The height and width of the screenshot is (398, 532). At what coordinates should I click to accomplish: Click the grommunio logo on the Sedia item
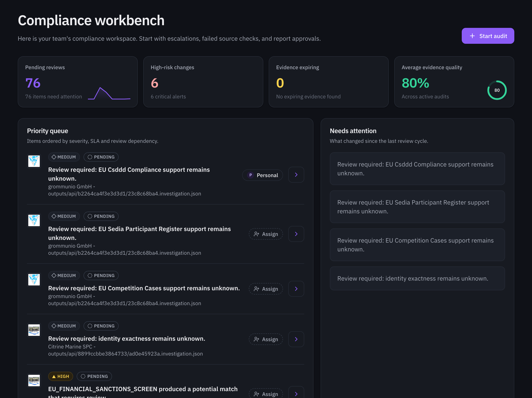click(34, 220)
